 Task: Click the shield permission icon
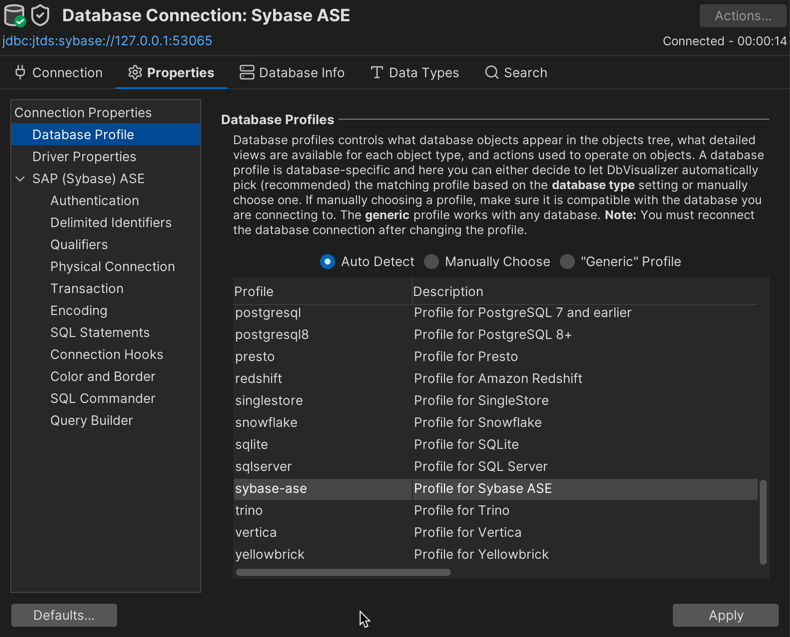(x=41, y=16)
